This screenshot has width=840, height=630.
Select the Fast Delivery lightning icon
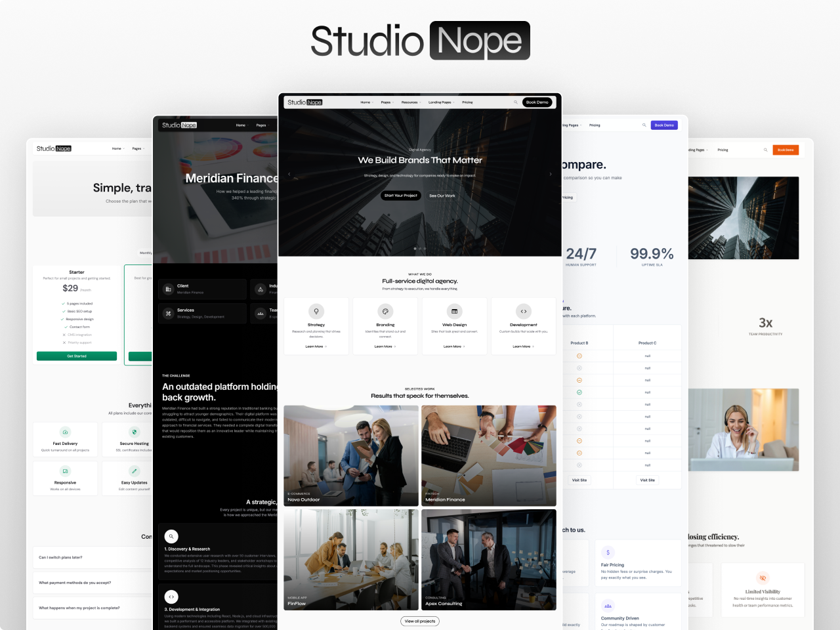(x=65, y=432)
